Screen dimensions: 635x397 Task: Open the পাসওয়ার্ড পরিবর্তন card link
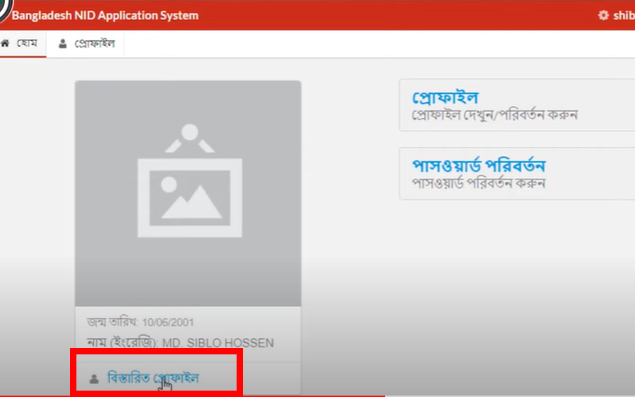pos(479,166)
